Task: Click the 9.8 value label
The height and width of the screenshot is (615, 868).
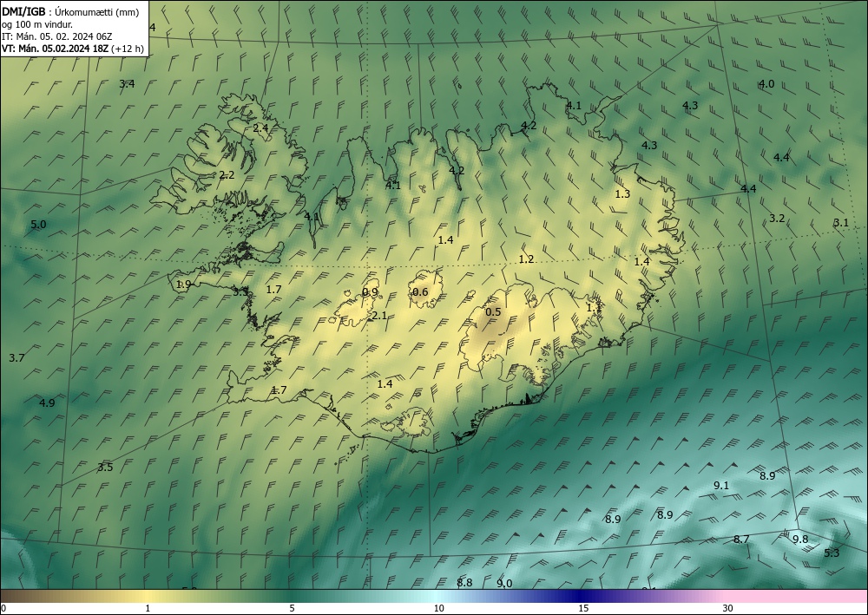Action: (x=800, y=540)
